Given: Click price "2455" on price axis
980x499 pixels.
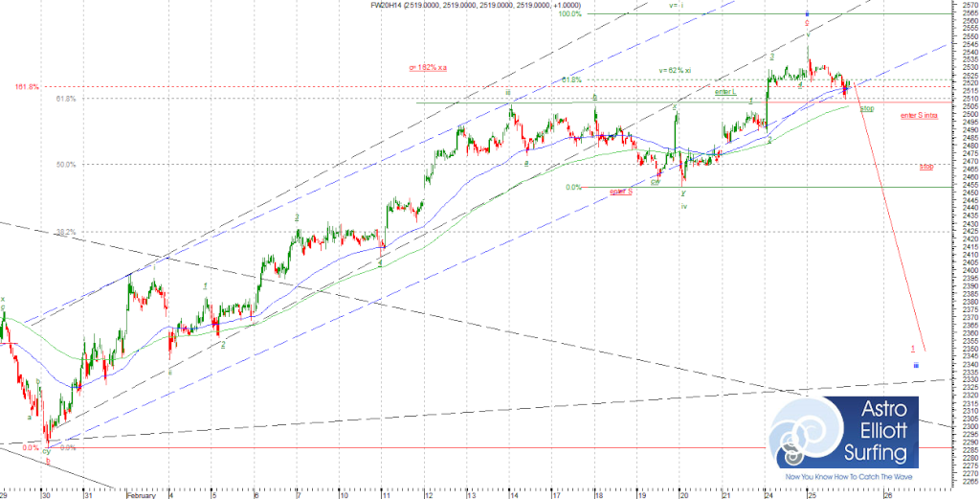Looking at the screenshot, I should (x=969, y=185).
